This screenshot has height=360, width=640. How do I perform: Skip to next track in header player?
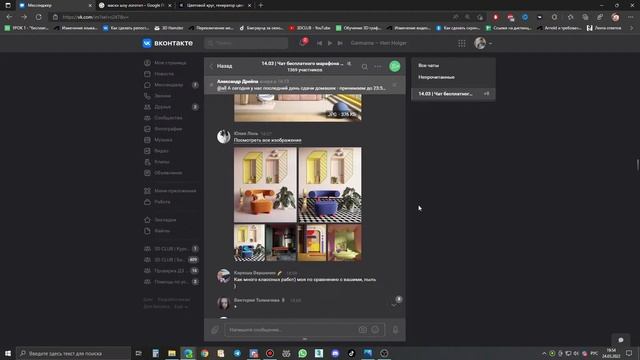point(340,43)
